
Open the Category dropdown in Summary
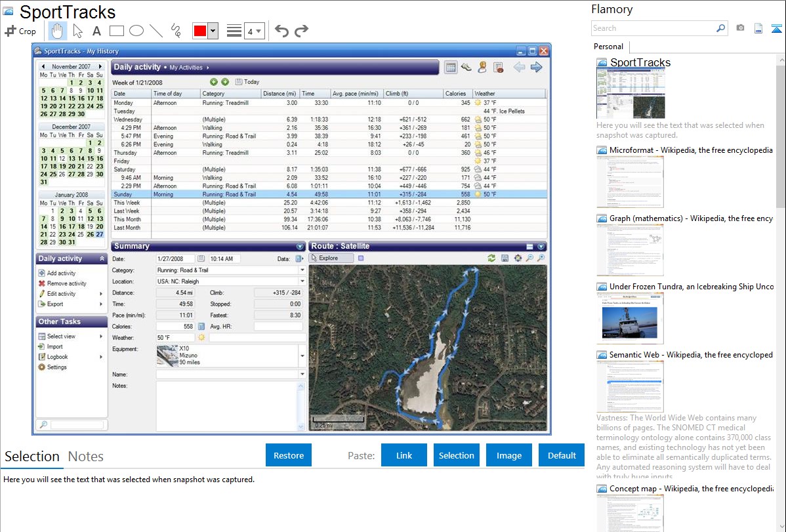click(302, 270)
